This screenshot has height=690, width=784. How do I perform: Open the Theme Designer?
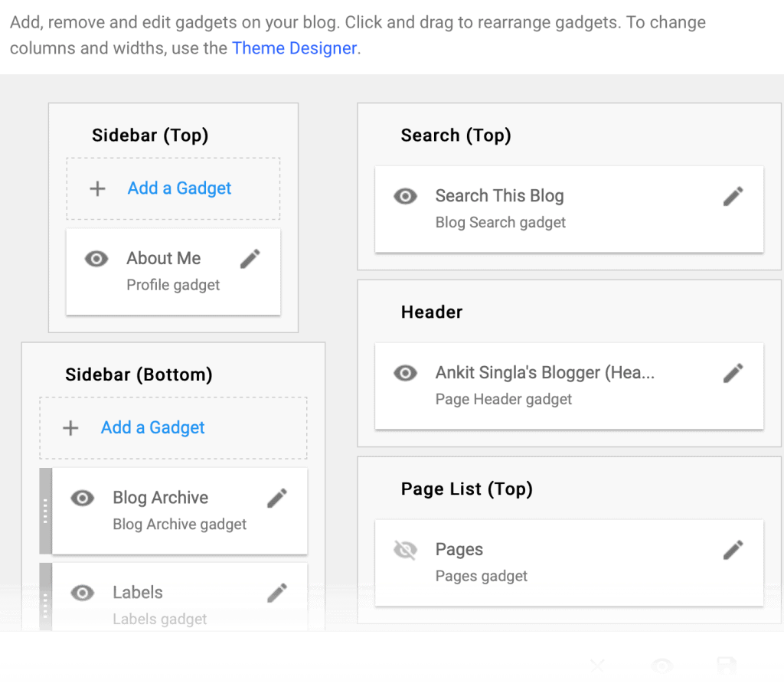pos(294,48)
